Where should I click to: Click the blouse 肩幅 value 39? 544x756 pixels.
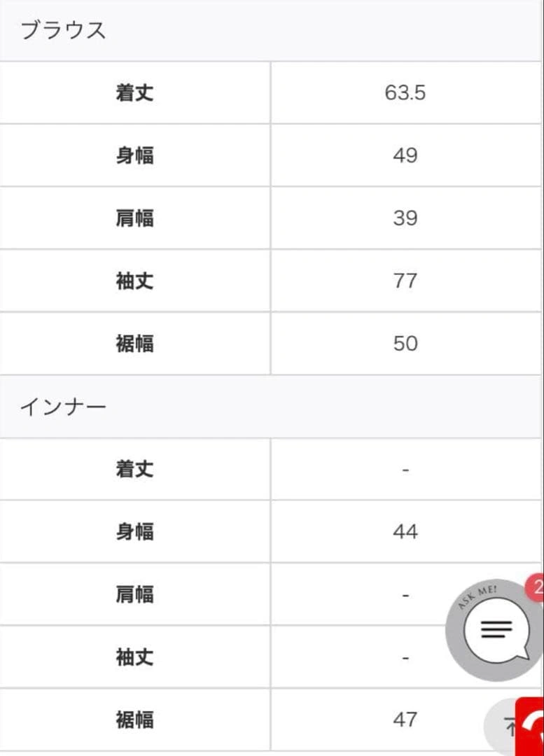point(405,218)
